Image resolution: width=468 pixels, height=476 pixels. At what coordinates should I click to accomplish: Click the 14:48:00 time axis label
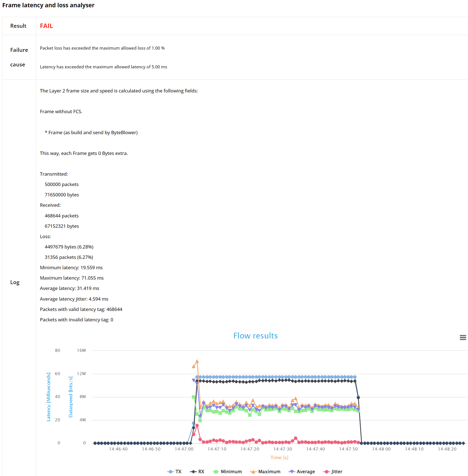381,449
